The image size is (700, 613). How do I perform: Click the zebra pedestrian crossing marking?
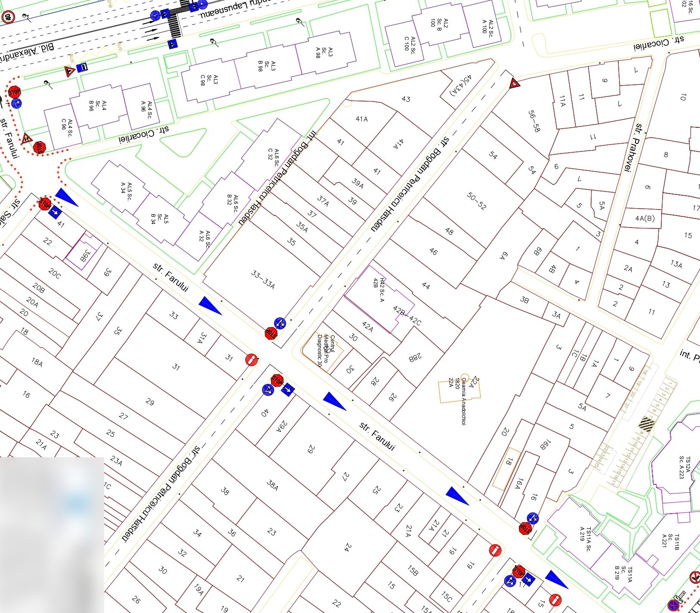(174, 25)
